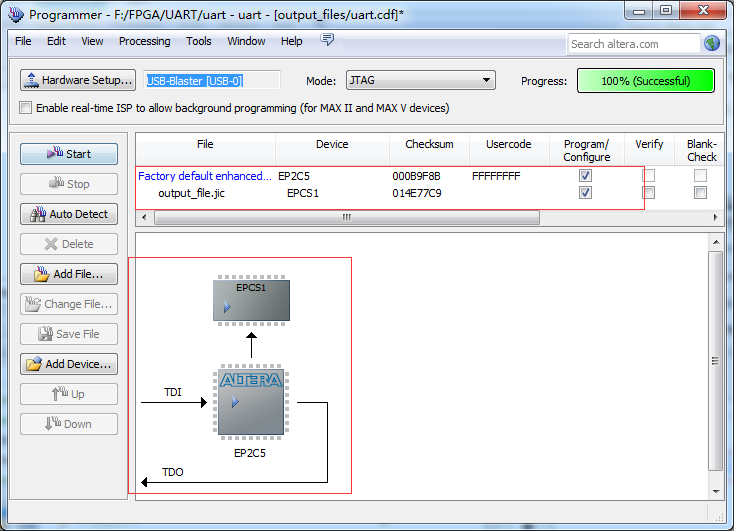Focus the Search altera.com field
The width and height of the screenshot is (734, 531).
click(x=634, y=44)
